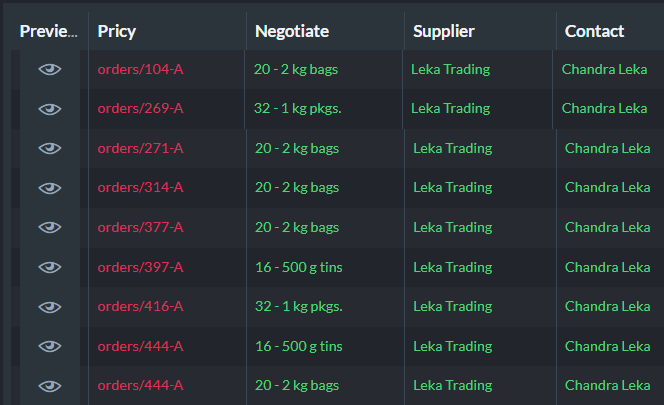
Task: Open preview for the orders/269-A row
Action: tap(50, 109)
